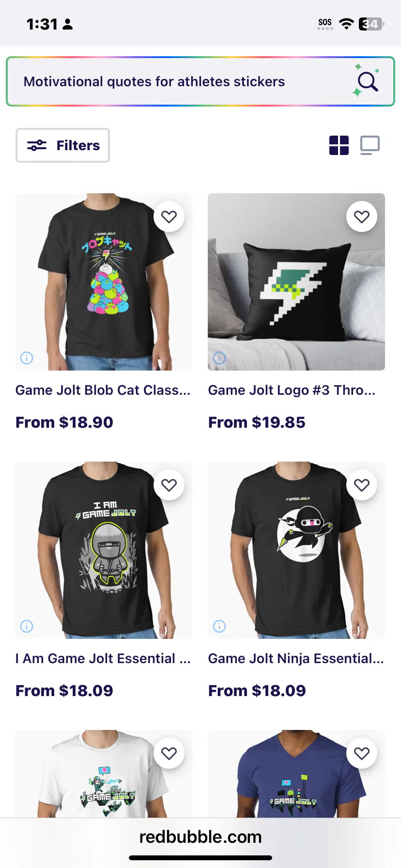Favorite the Game Jolt Logo pillow heart
401x868 pixels.
(x=362, y=217)
